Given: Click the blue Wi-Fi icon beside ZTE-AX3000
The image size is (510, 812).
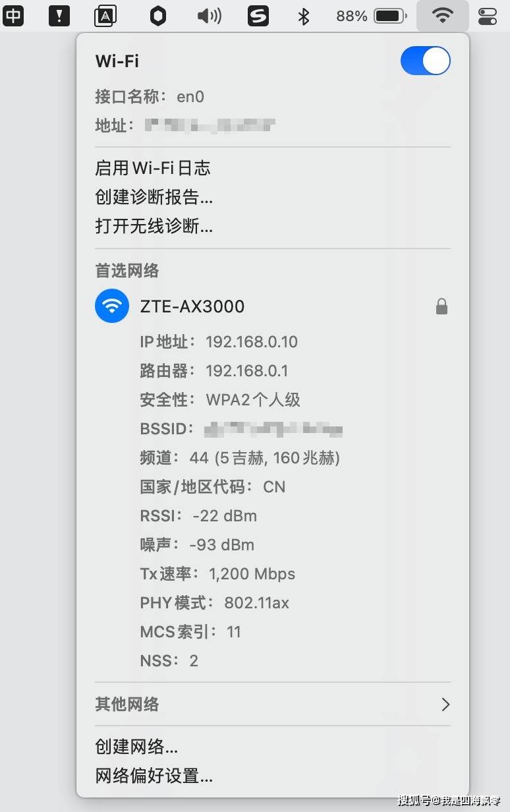Looking at the screenshot, I should (x=112, y=306).
